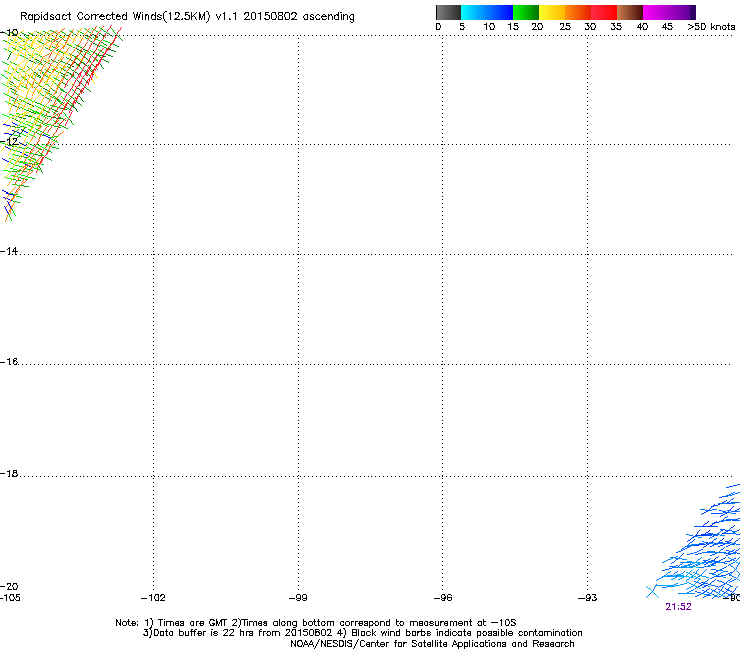Click the longitude label -105
Image resolution: width=740 pixels, height=650 pixels.
tap(10, 598)
